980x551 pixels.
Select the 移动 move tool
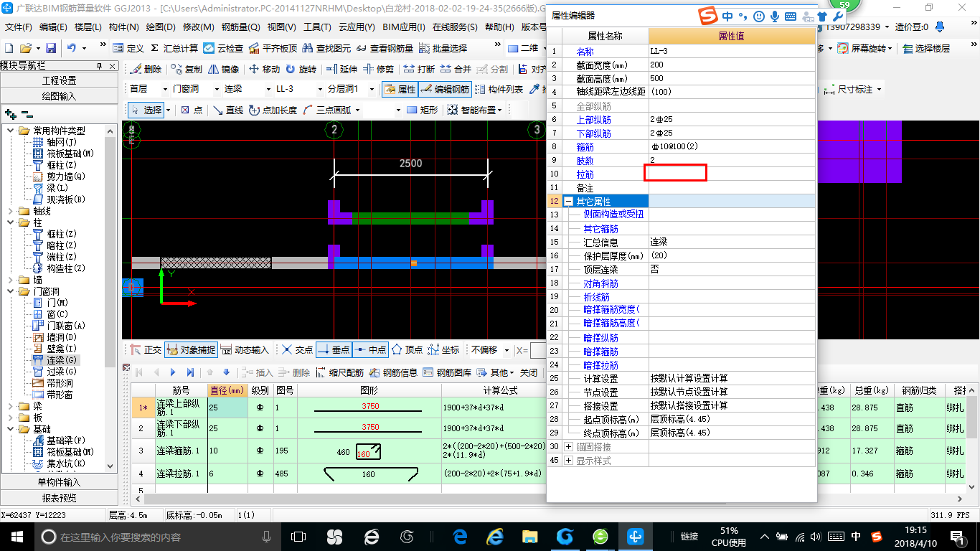264,70
